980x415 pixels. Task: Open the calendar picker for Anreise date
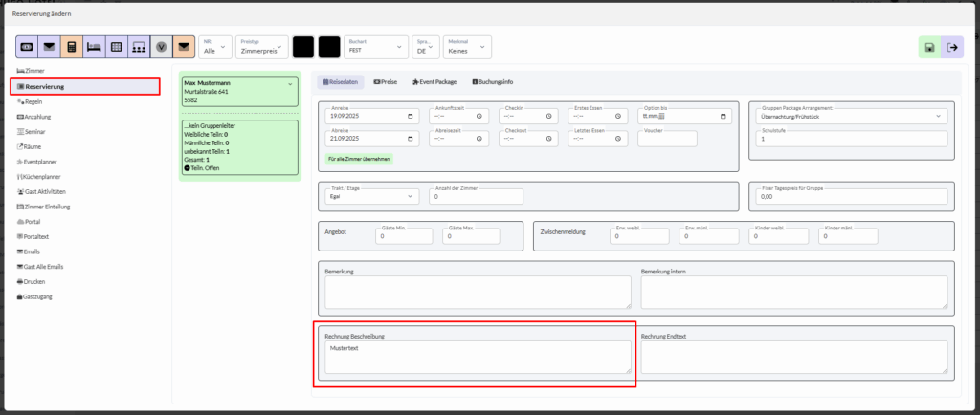click(412, 116)
